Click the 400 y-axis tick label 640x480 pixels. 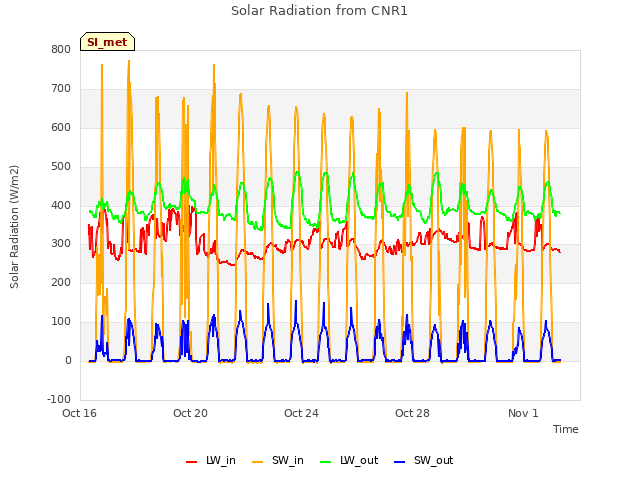pyautogui.click(x=61, y=205)
